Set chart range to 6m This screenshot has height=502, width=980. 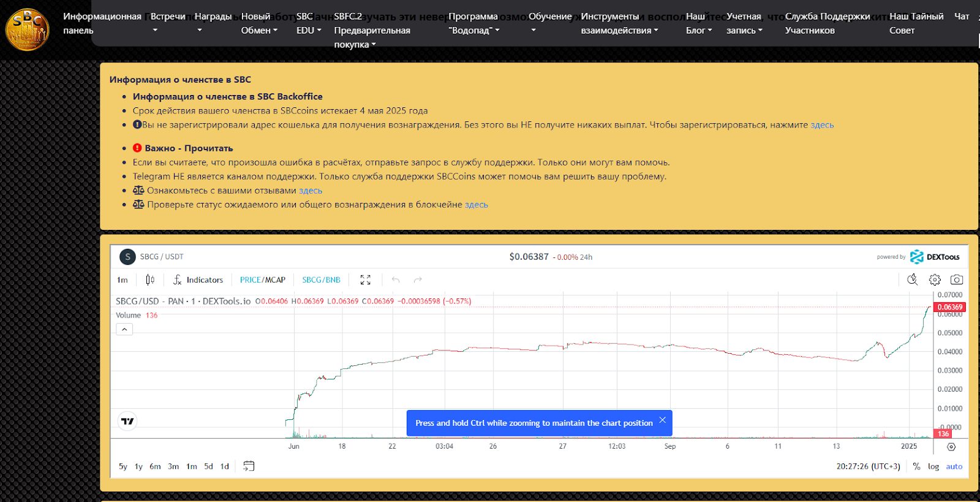click(x=155, y=466)
